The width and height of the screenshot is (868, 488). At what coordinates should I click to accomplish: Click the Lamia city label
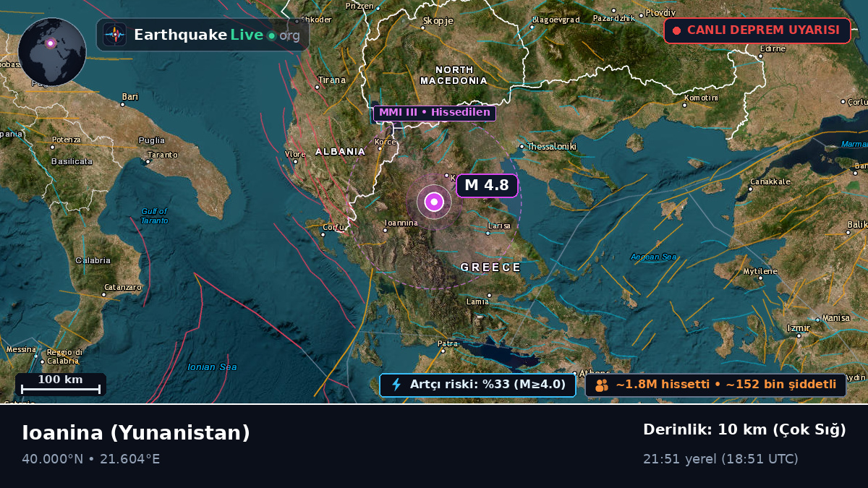click(x=478, y=301)
